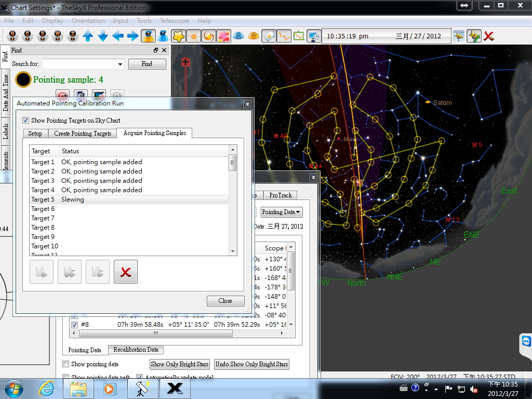Click the Windows Start button

pos(14,389)
